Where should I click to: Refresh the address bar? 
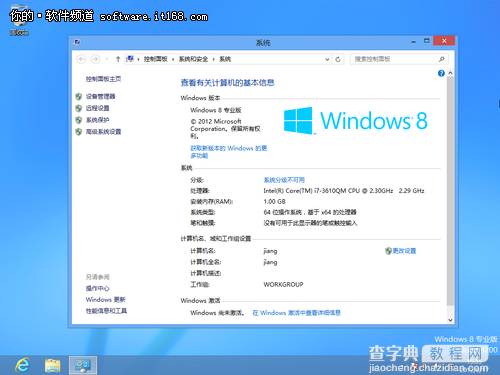tap(338, 59)
